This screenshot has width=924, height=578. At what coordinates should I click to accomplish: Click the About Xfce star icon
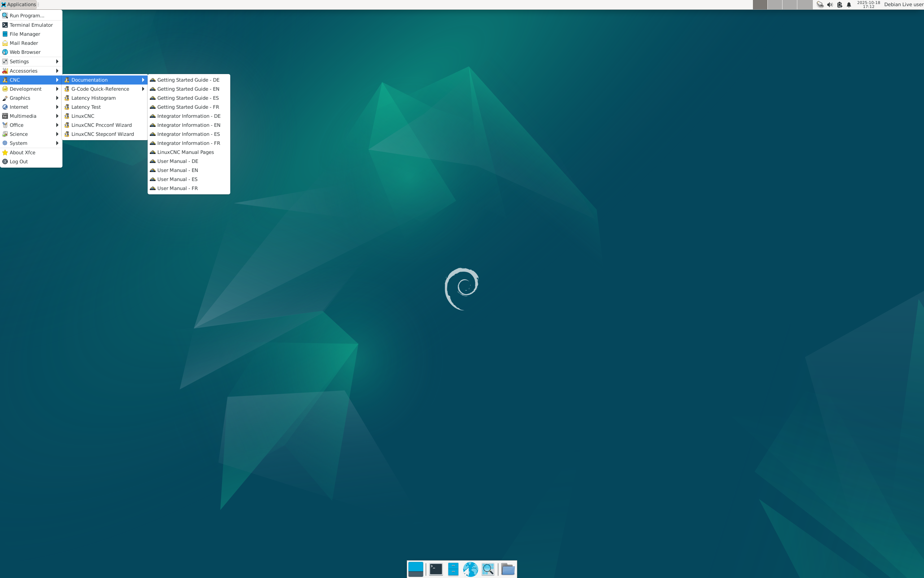[5, 152]
